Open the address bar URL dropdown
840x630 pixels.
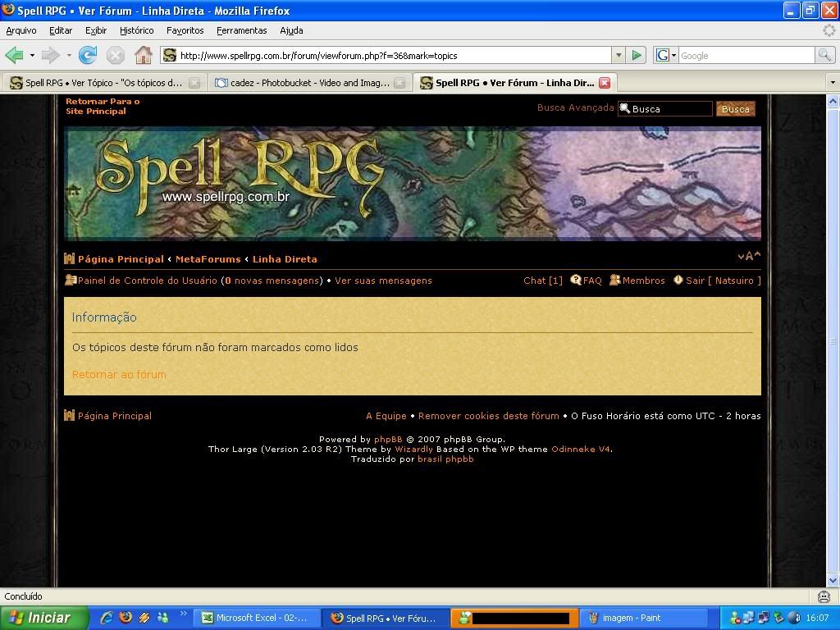point(619,55)
